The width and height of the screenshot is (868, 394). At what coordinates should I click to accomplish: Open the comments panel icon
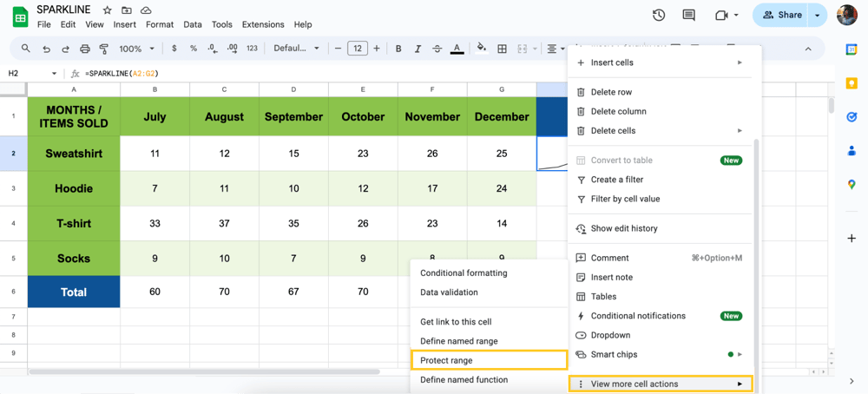tap(688, 15)
